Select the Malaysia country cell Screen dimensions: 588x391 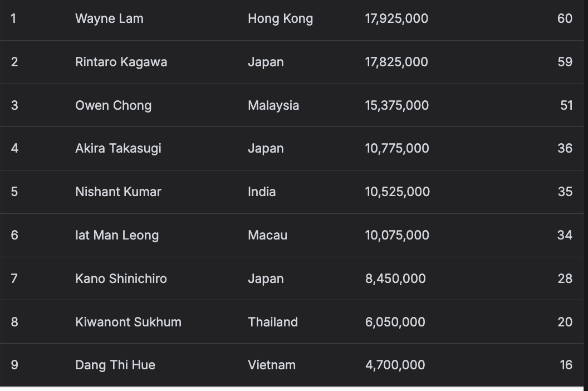pos(273,105)
